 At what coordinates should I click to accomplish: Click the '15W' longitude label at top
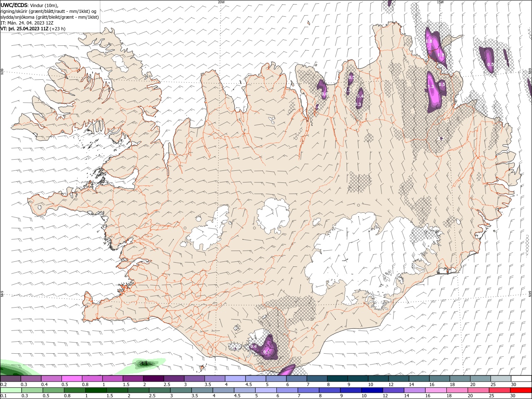pos(440,2)
